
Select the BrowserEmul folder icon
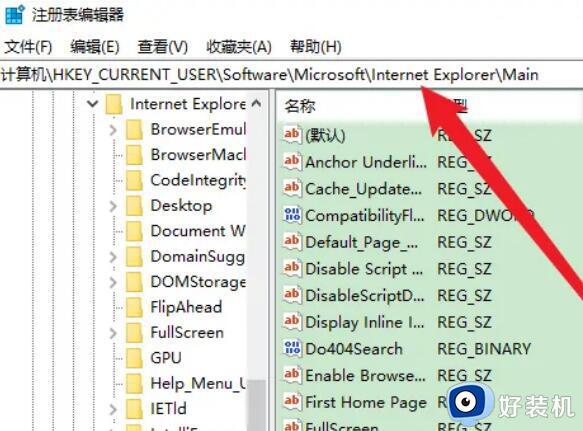pos(134,130)
